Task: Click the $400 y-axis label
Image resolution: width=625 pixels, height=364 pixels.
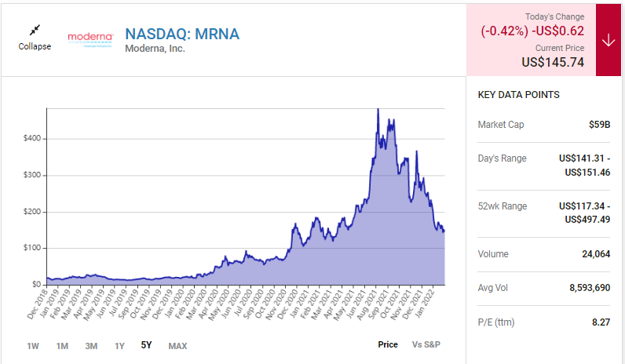Action: pyautogui.click(x=32, y=138)
